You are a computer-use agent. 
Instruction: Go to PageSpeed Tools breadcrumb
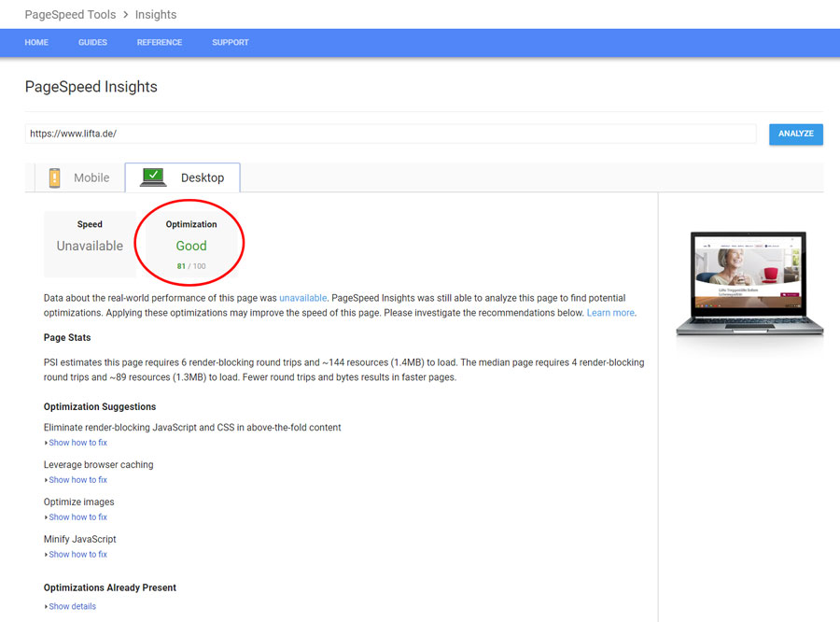[70, 15]
